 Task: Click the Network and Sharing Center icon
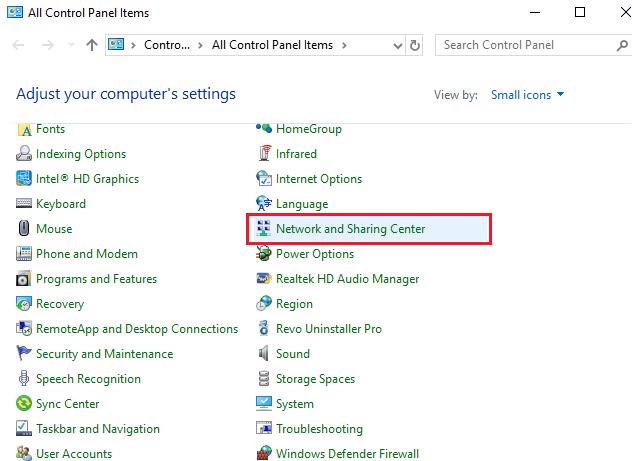(x=264, y=229)
